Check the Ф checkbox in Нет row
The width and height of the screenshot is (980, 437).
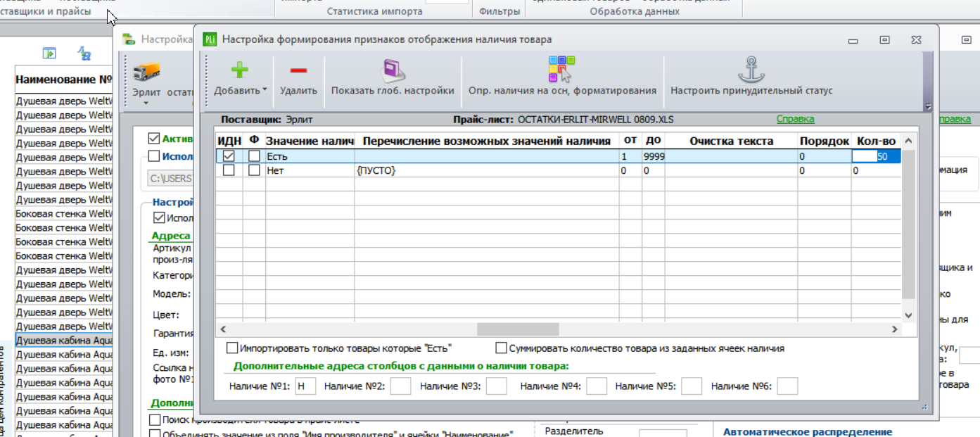254,170
